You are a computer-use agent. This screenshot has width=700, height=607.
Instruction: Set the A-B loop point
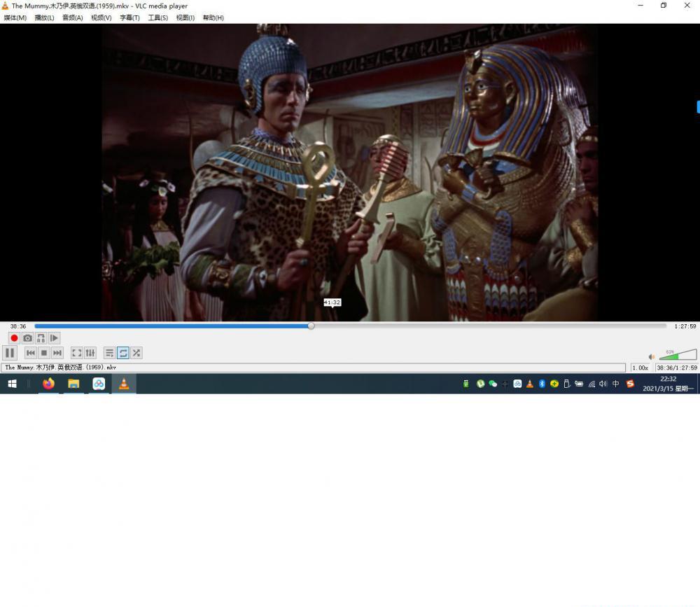[41, 338]
